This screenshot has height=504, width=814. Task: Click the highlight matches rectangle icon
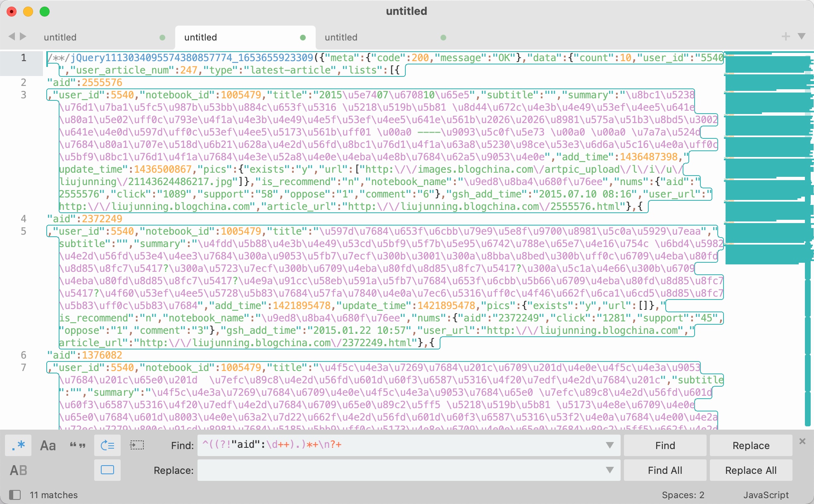tap(107, 470)
